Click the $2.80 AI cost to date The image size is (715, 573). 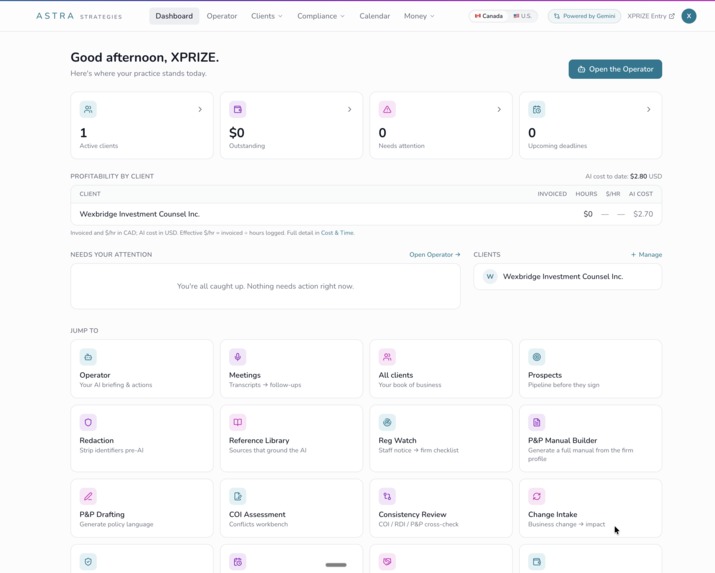click(x=638, y=176)
